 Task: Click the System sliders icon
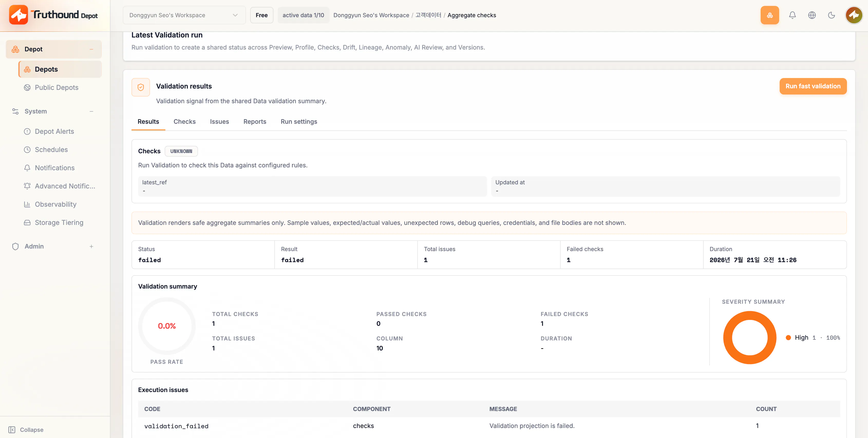15,111
